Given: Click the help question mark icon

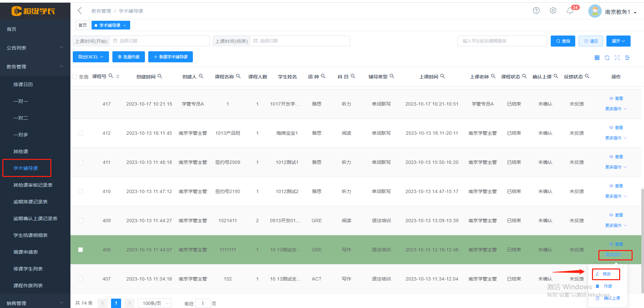Looking at the screenshot, I should pyautogui.click(x=536, y=10).
